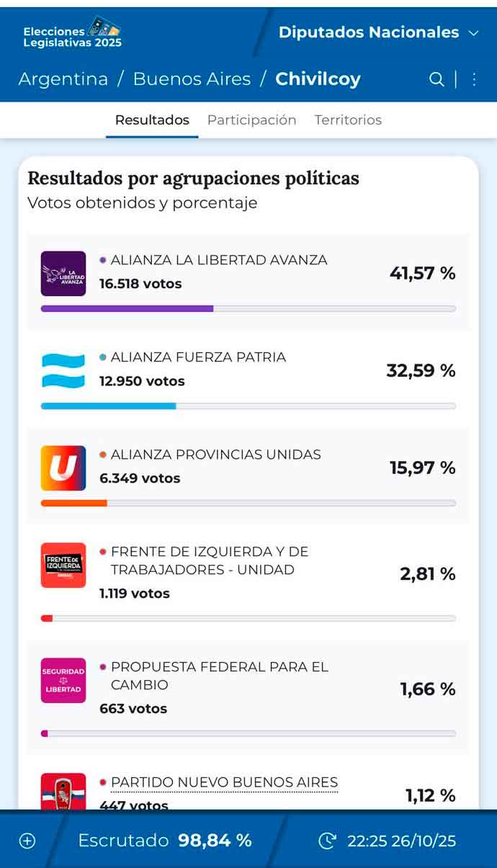Screen dimensions: 497x868
Task: Click the Fuerza Patria flag logo
Action: 63,370
